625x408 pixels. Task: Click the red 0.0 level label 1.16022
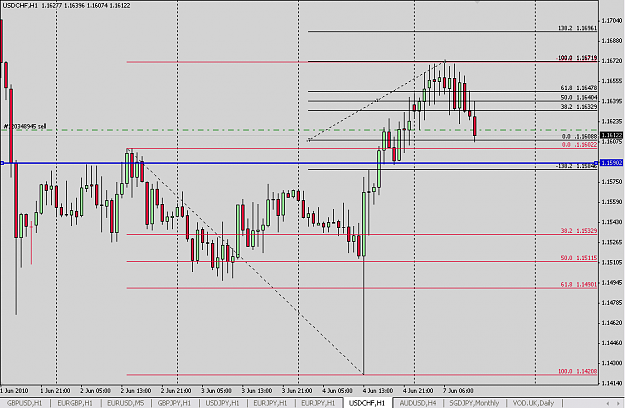point(579,145)
